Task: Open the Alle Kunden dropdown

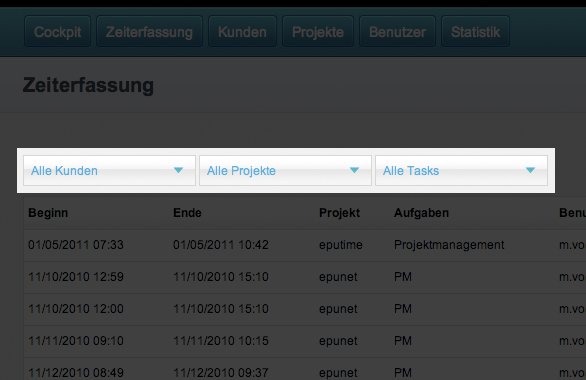Action: click(109, 171)
